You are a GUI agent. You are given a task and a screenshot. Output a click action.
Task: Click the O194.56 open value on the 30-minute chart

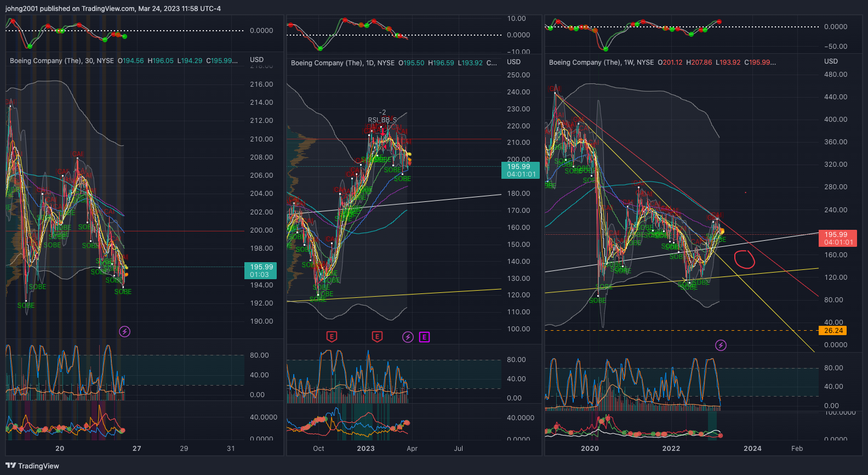pyautogui.click(x=131, y=61)
